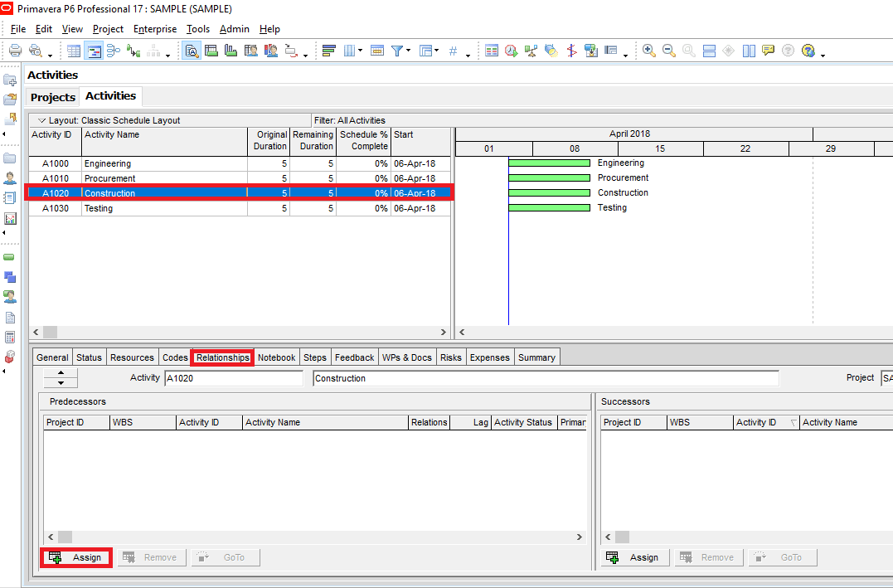Screen dimensions: 893x588
Task: Switch to the Projects tab
Action: tap(53, 97)
